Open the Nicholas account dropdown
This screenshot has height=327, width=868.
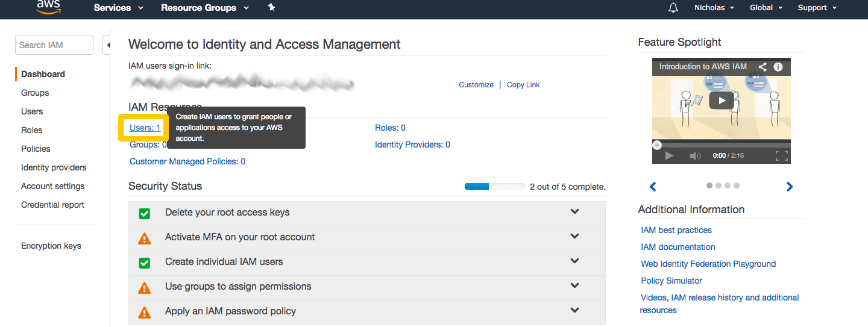click(x=714, y=8)
